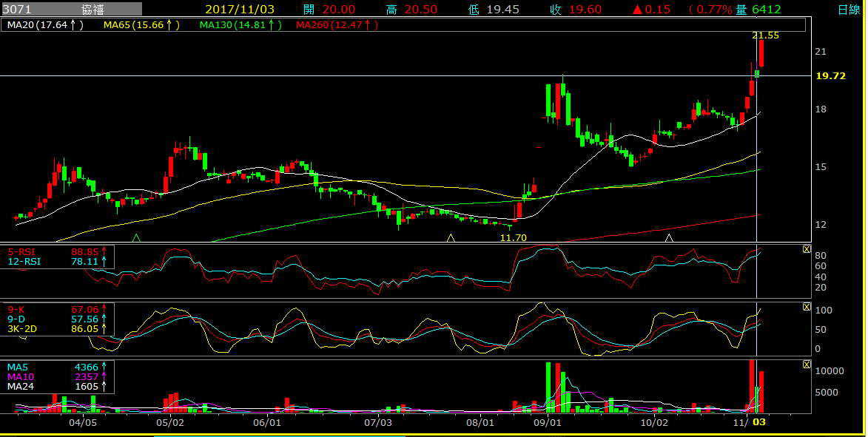
Task: Open the 日線 timeframe selector
Action: pyautogui.click(x=850, y=10)
